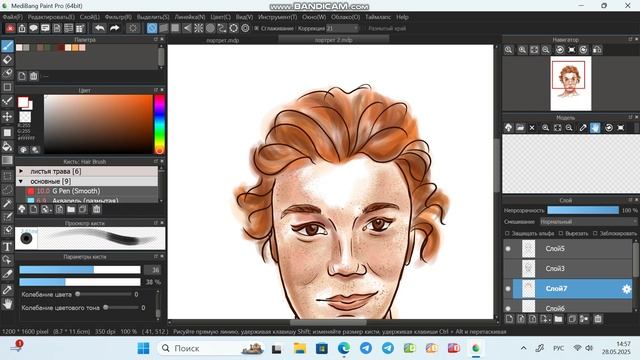Select the Magic Wand tool
Image resolution: width=640 pixels, height=360 pixels.
tap(7, 203)
